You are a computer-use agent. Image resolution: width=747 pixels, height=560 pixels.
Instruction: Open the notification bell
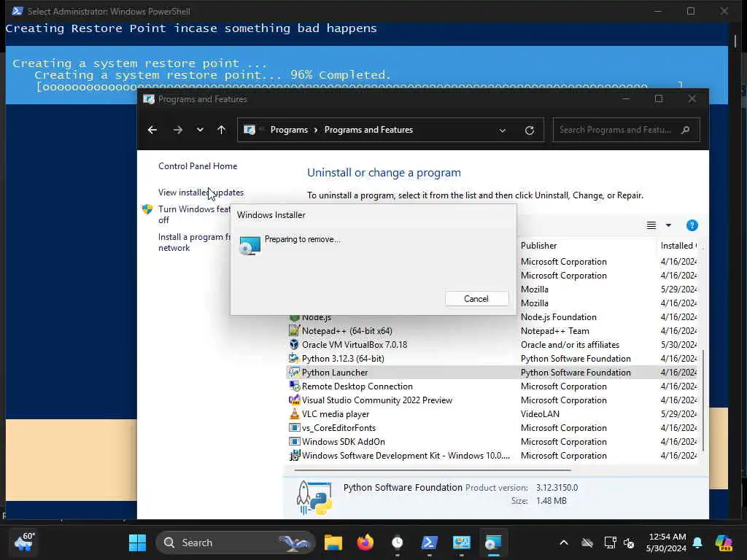coord(697,542)
